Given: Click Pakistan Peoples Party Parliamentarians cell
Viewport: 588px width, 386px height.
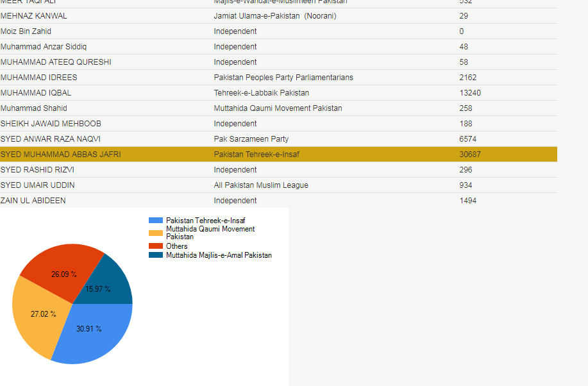Looking at the screenshot, I should (x=283, y=78).
